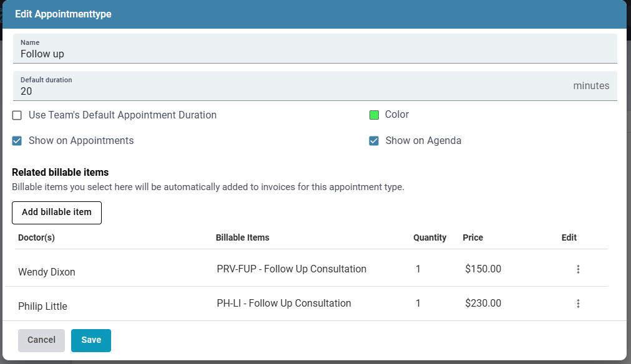Viewport: 631px width, 364px height.
Task: Click the Billable Items column header
Action: (243, 237)
